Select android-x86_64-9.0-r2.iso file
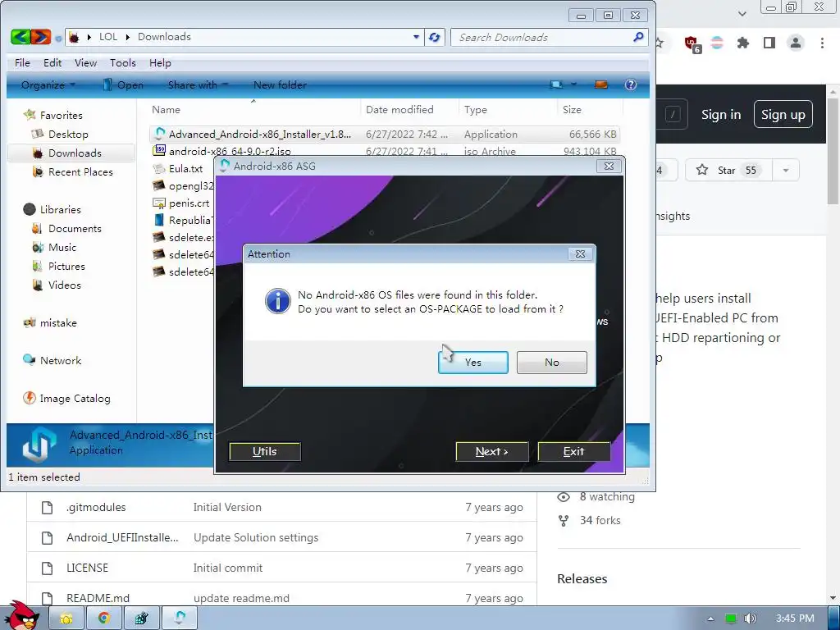This screenshot has height=630, width=840. click(x=385, y=151)
